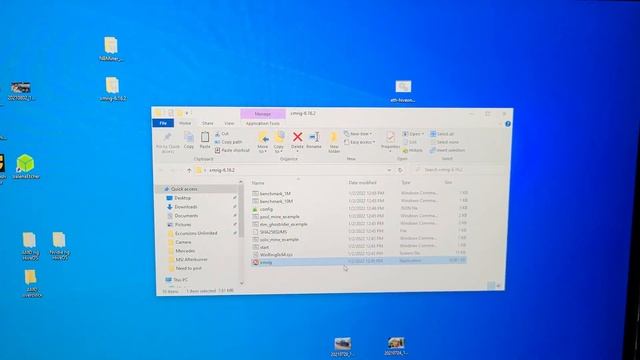This screenshot has width=640, height=360.
Task: Click Copy path in the ribbon
Action: pyautogui.click(x=228, y=142)
